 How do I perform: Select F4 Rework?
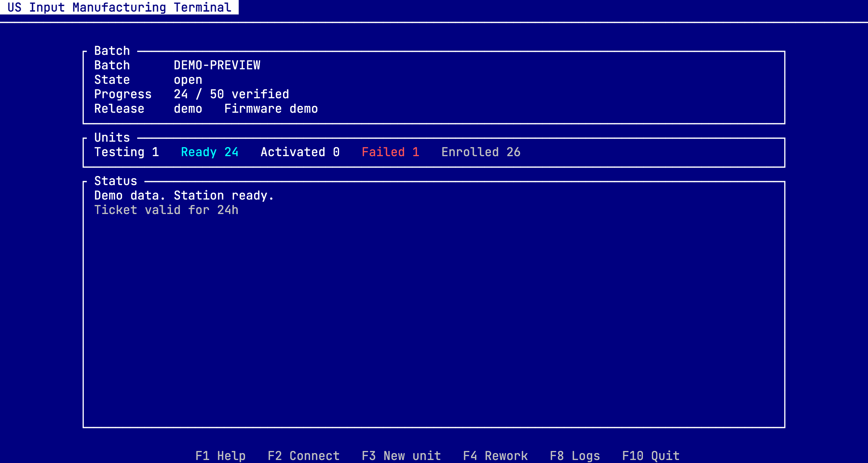[495, 455]
